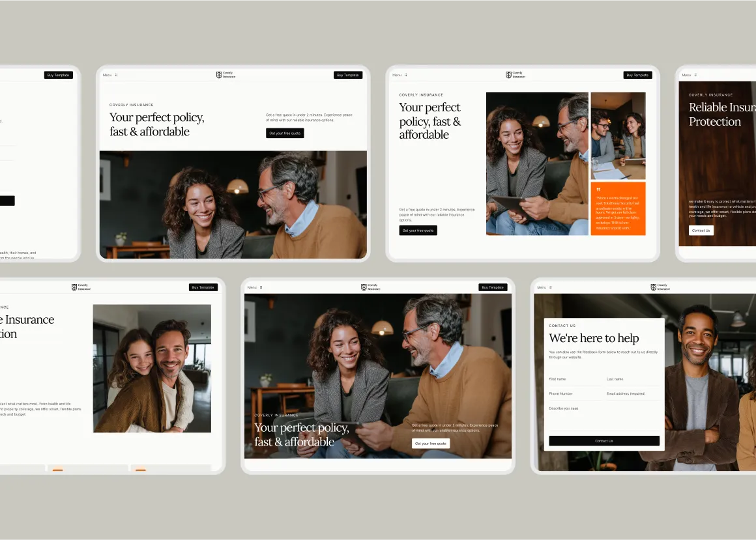Image resolution: width=756 pixels, height=540 pixels.
Task: Click 'Get your free quote' in the orange testimonial mockup
Action: coord(418,231)
